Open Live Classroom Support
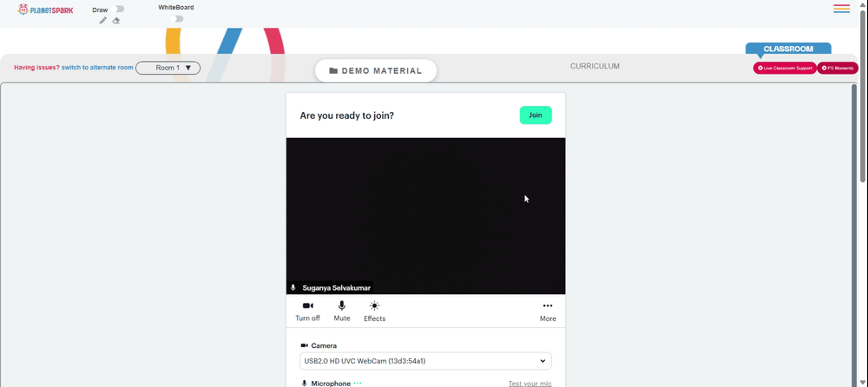Image resolution: width=868 pixels, height=387 pixels. coord(785,68)
